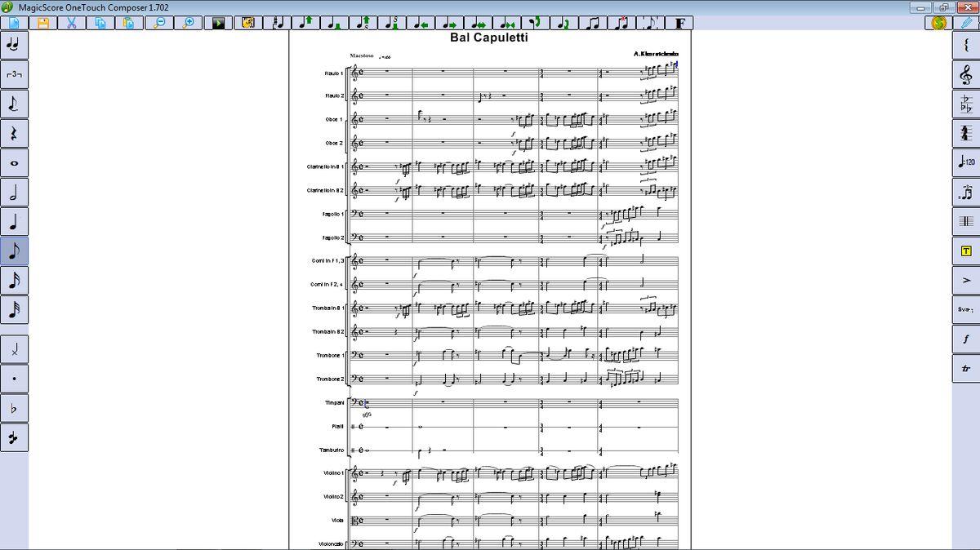The height and width of the screenshot is (550, 980).
Task: Choose whole note duration
Action: (14, 162)
